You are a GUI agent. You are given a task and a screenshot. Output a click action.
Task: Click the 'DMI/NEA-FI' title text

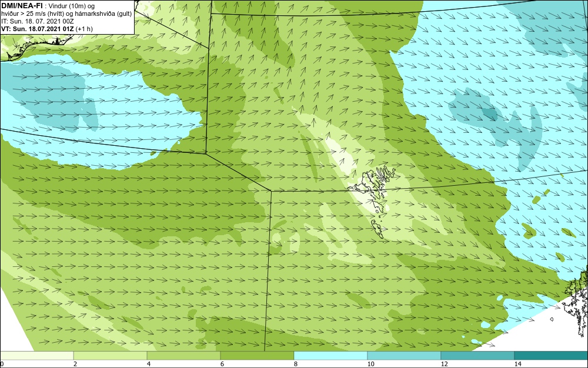click(x=22, y=6)
